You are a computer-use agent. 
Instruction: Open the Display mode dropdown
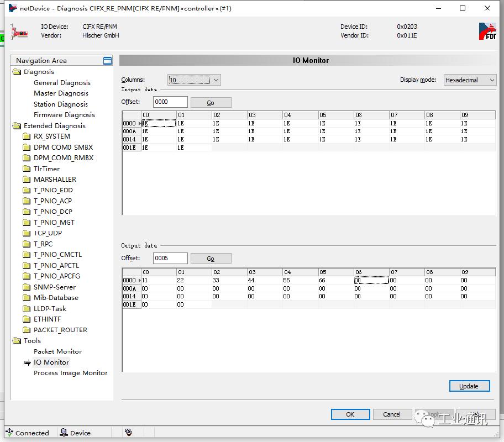pyautogui.click(x=470, y=80)
